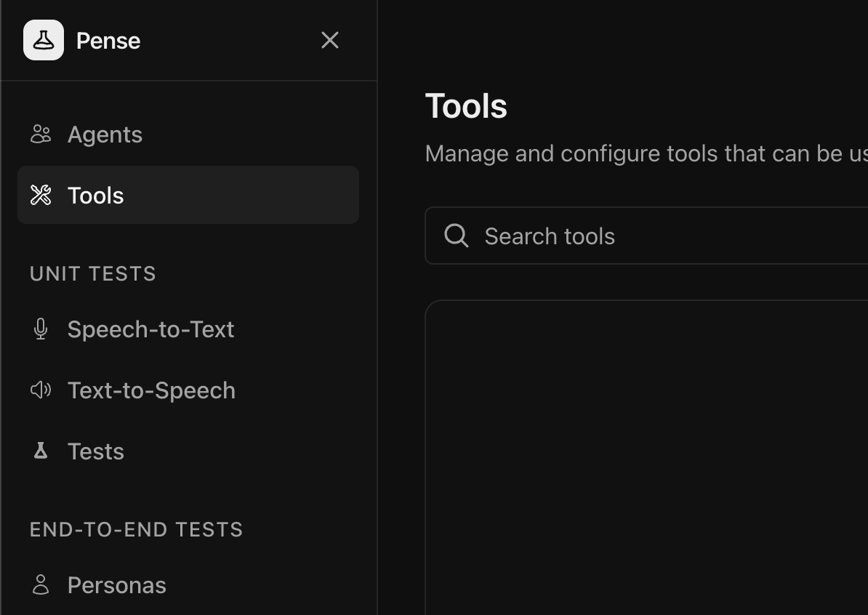Image resolution: width=868 pixels, height=615 pixels.
Task: Click the magnifier icon in the search bar
Action: coord(456,235)
